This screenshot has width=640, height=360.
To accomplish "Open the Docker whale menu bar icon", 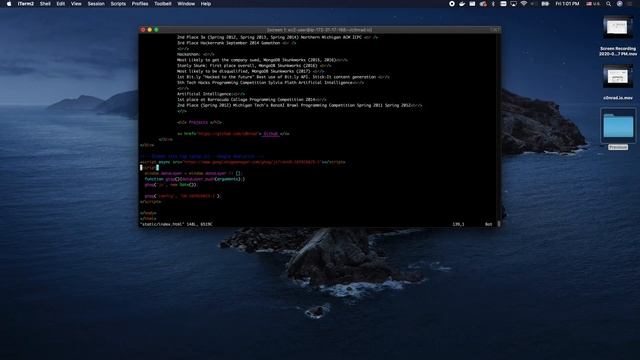I will tap(462, 4).
